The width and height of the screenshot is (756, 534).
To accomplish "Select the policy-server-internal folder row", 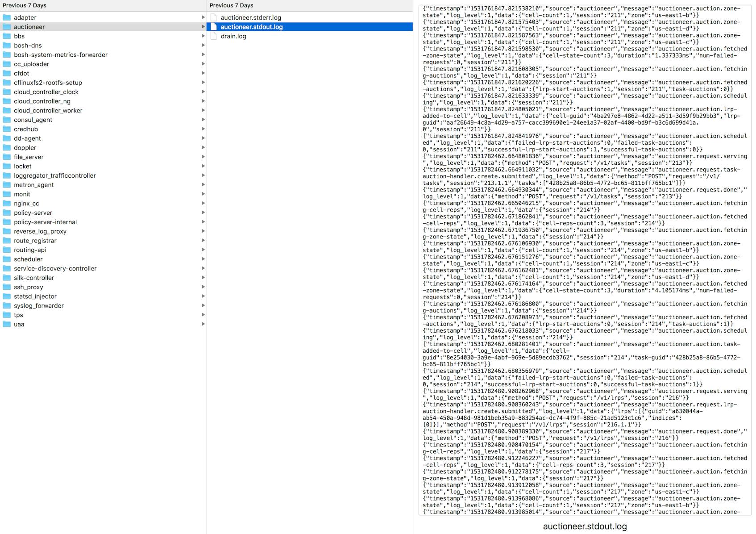I will pyautogui.click(x=46, y=222).
